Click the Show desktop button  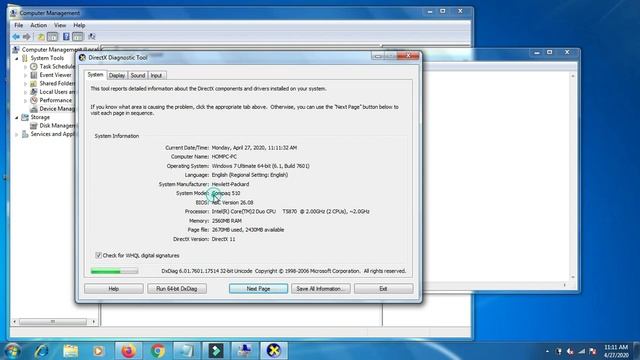[x=637, y=351]
